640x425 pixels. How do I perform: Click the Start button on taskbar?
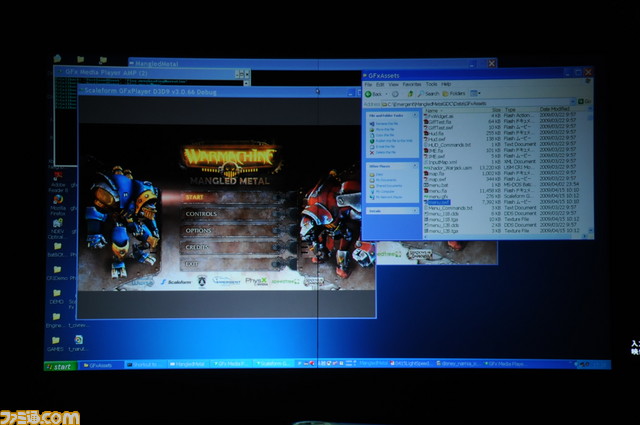point(60,367)
